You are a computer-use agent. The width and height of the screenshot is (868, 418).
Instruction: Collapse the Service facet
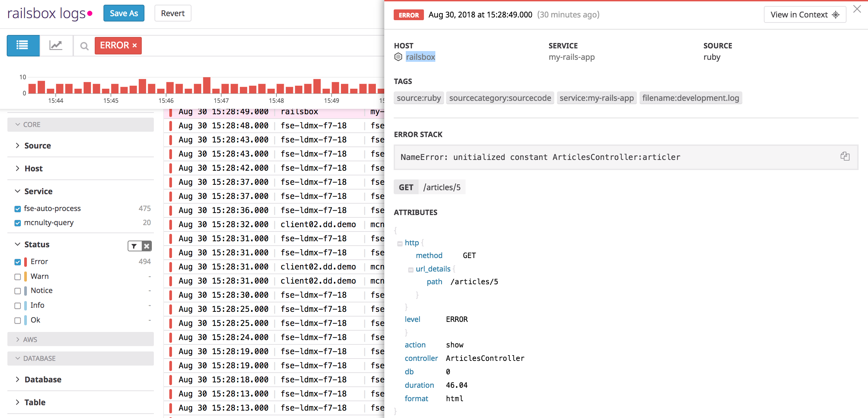point(17,191)
